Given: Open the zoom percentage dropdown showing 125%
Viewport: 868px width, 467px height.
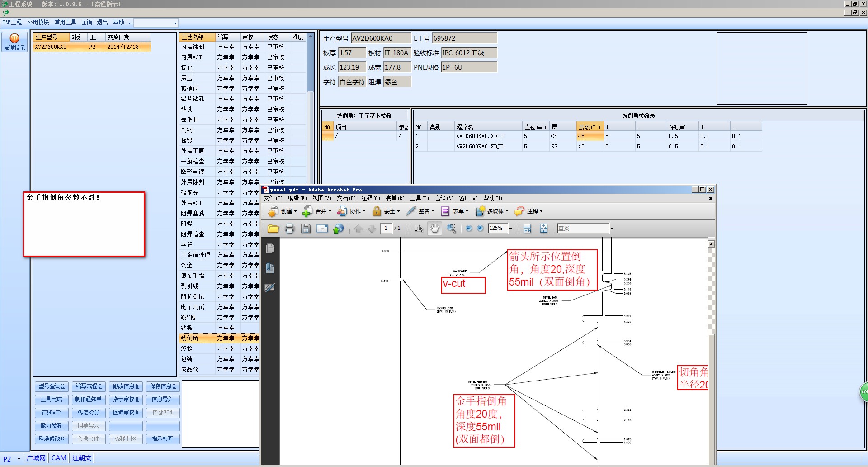Looking at the screenshot, I should coord(511,229).
